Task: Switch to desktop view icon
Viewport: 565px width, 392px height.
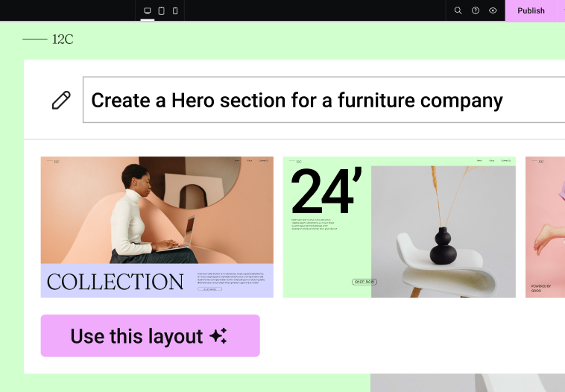Action: [148, 11]
